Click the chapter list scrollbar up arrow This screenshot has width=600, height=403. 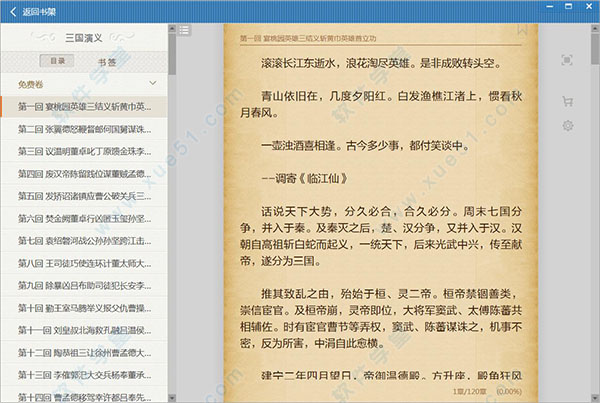(172, 28)
